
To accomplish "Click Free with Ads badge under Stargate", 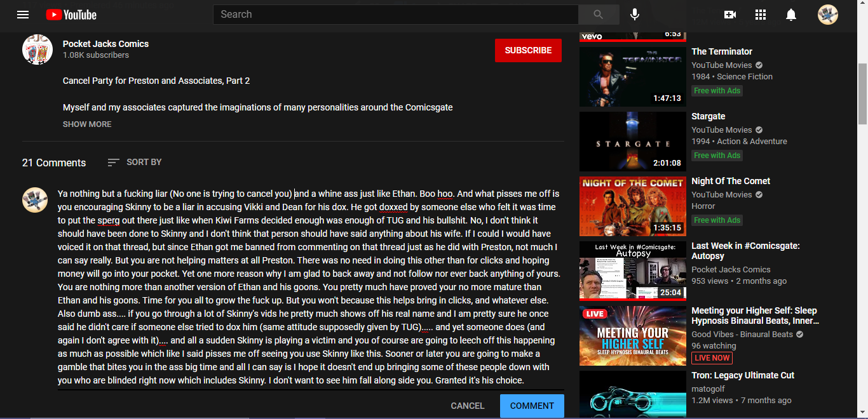I will point(717,156).
